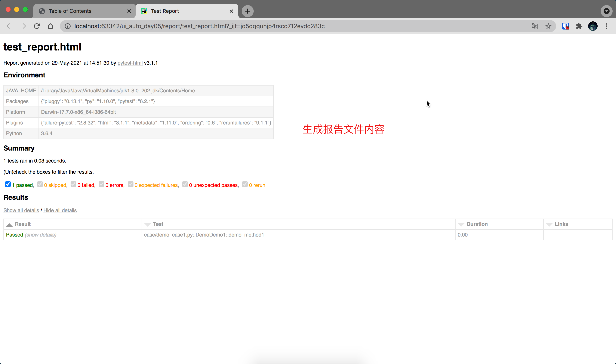Switch to the Table of Contents tab
Image resolution: width=616 pixels, height=364 pixels.
pos(70,11)
